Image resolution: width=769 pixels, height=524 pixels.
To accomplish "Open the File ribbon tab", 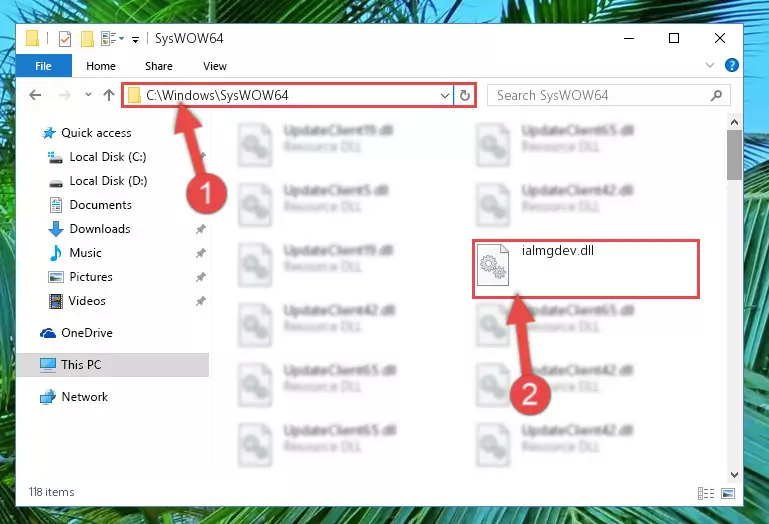I will pos(43,66).
